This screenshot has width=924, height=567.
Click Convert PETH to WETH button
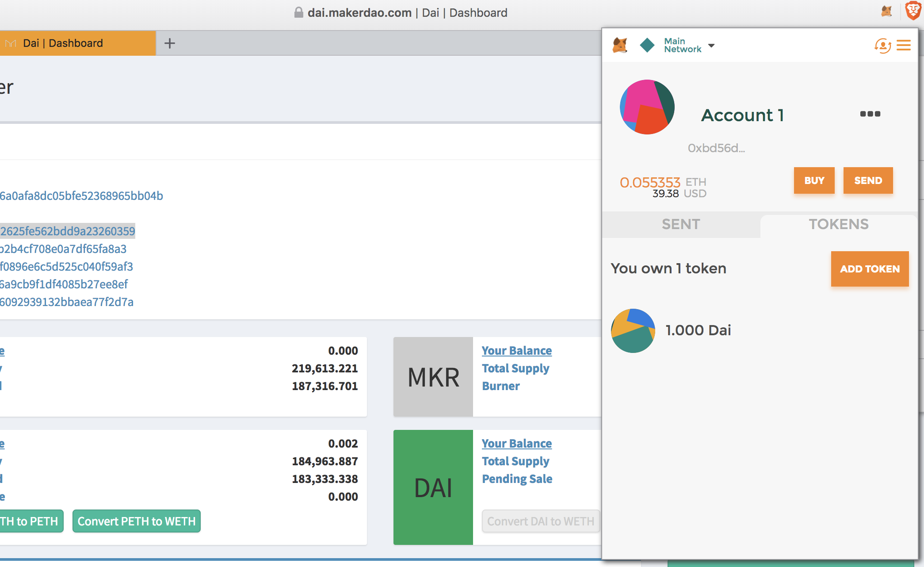coord(137,521)
